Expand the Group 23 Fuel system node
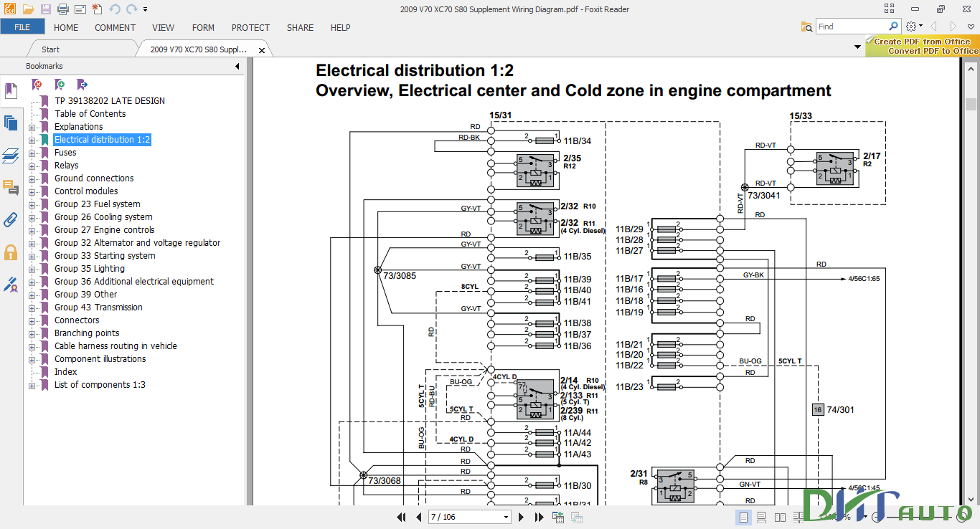Screen dimensions: 980x529 tap(32, 204)
